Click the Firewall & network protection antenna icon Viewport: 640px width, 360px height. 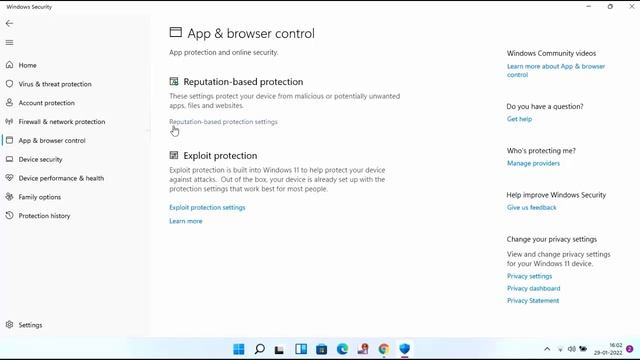pyautogui.click(x=9, y=121)
